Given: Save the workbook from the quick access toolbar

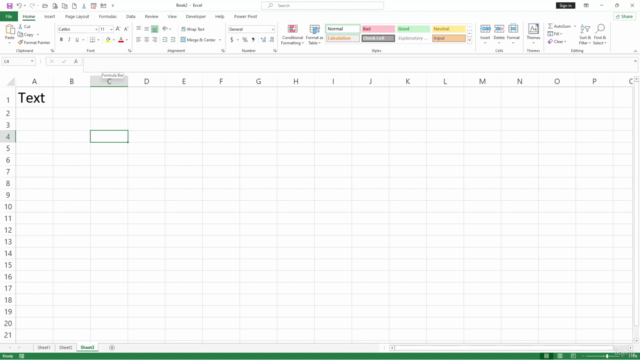Looking at the screenshot, I should pos(9,6).
